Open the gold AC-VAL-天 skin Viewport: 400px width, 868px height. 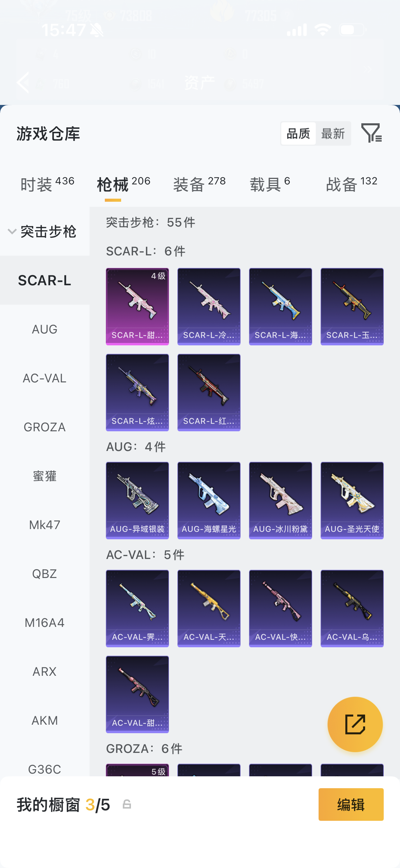point(209,608)
